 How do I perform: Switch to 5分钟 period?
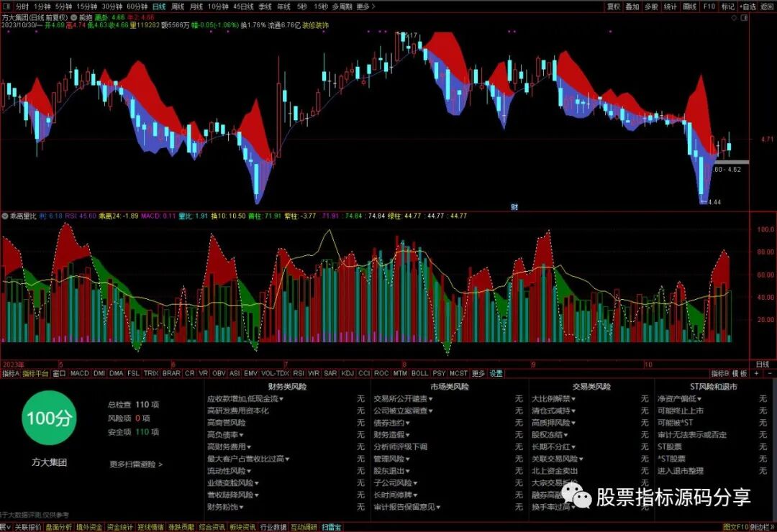pyautogui.click(x=63, y=6)
